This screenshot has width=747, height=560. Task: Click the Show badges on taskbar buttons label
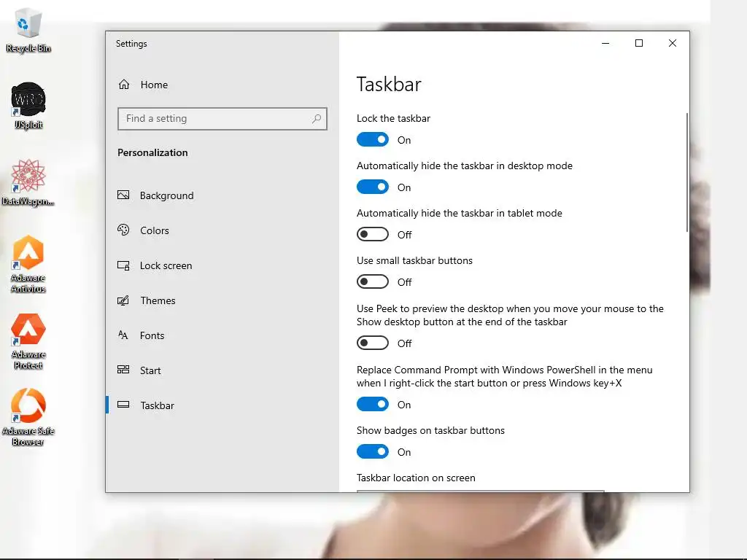(430, 430)
